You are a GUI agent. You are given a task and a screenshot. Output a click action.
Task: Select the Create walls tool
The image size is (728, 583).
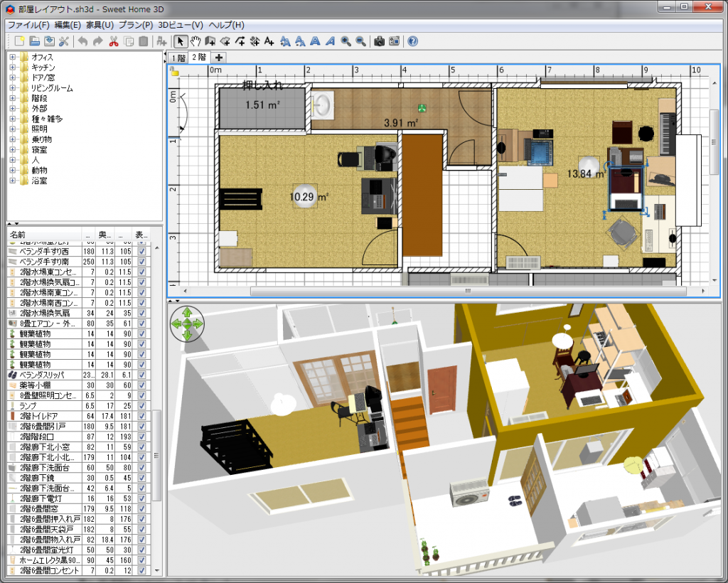pyautogui.click(x=210, y=41)
